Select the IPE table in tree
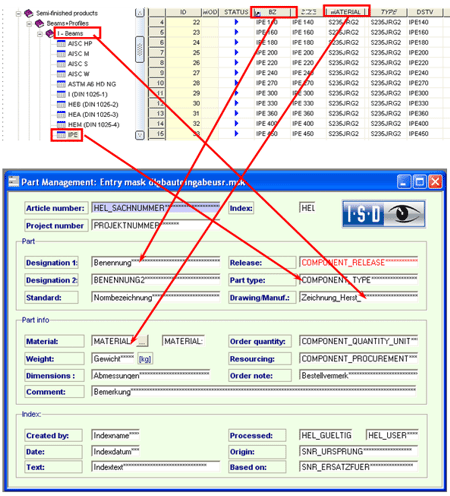The width and height of the screenshot is (450, 496). 73,135
